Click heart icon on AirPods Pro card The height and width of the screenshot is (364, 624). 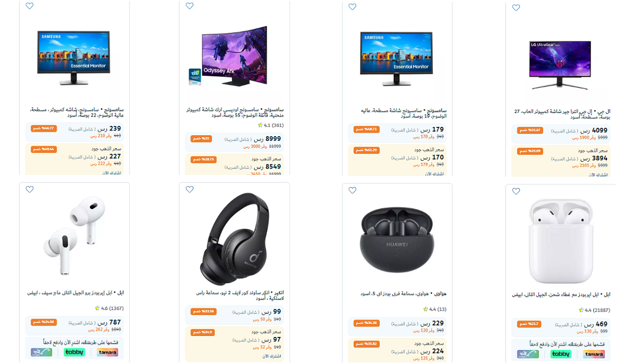pos(30,190)
